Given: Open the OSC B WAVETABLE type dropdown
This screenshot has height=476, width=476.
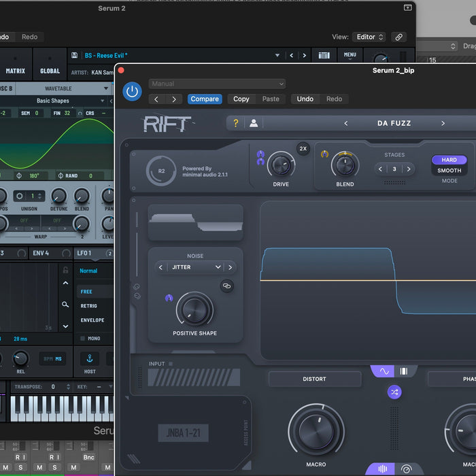Looking at the screenshot, I should [x=64, y=88].
